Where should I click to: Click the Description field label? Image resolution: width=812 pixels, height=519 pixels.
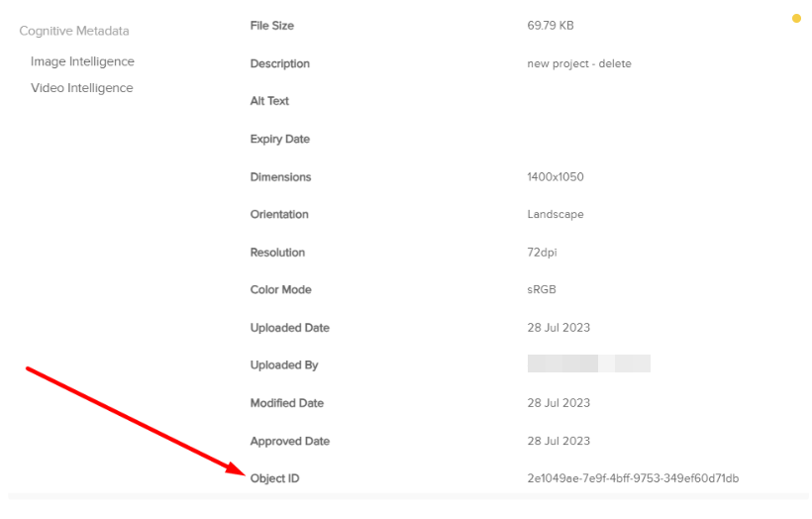point(280,63)
